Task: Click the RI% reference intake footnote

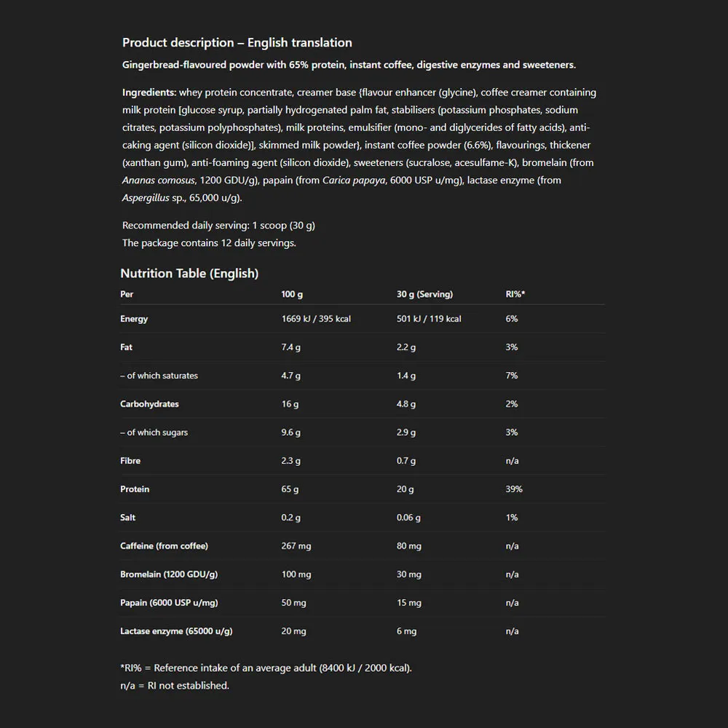Action: click(x=266, y=668)
